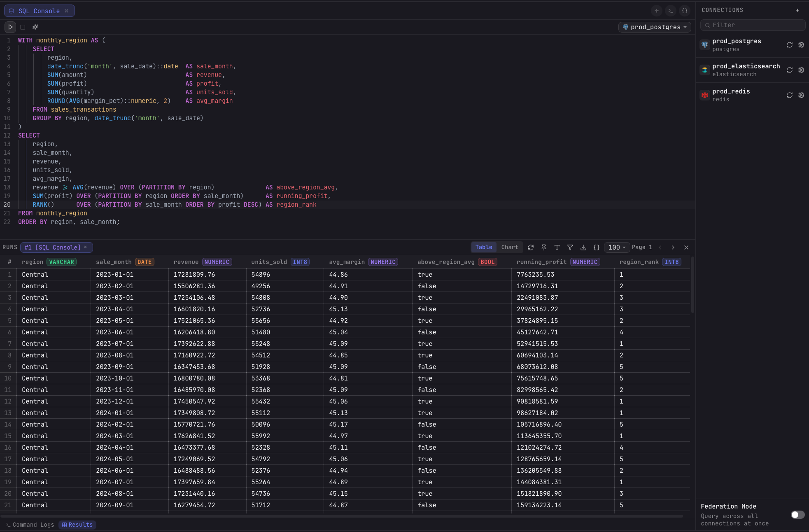Click revenue cell 16347453.68
Image resolution: width=809 pixels, height=532 pixels.
207,367
